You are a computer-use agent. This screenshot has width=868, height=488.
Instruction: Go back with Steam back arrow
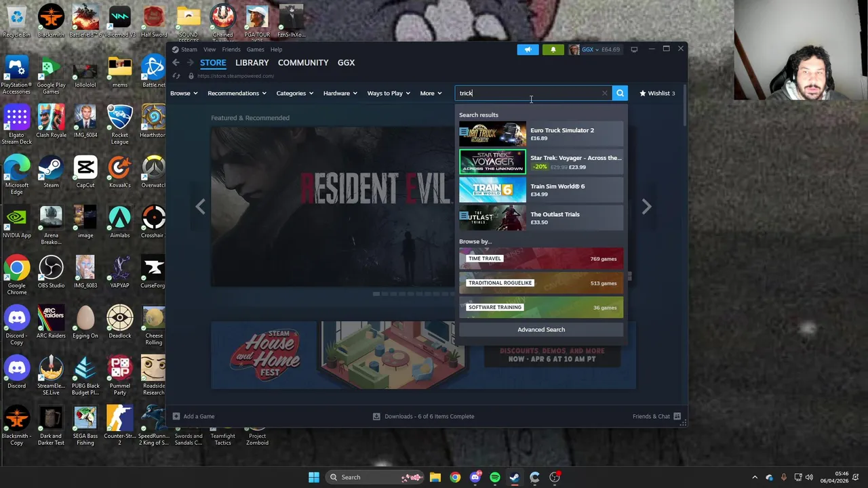(x=176, y=62)
